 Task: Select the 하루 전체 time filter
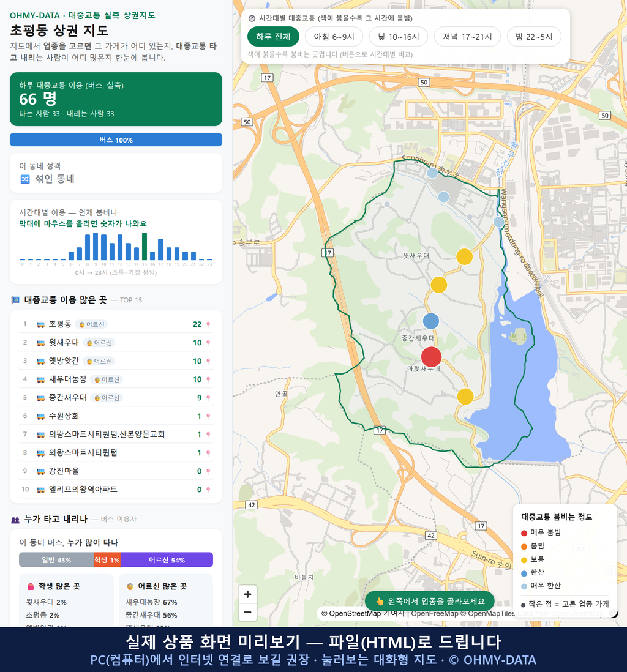(x=273, y=37)
